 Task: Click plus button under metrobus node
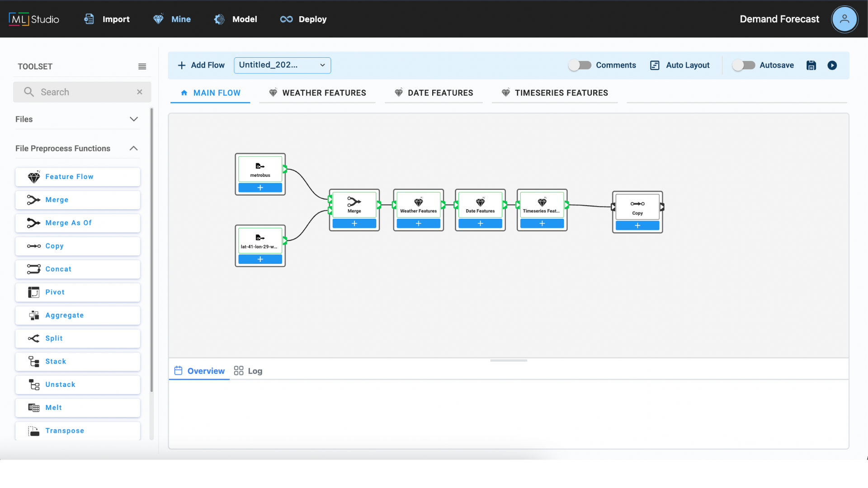260,188
